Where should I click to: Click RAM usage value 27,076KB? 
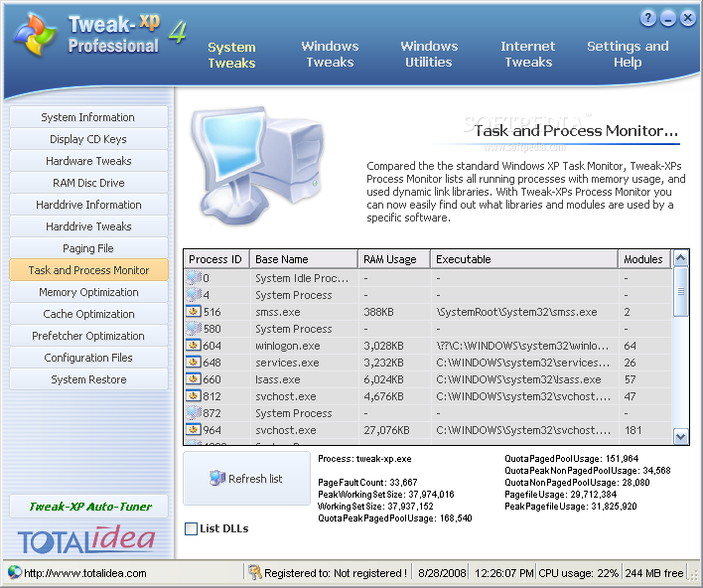(386, 430)
